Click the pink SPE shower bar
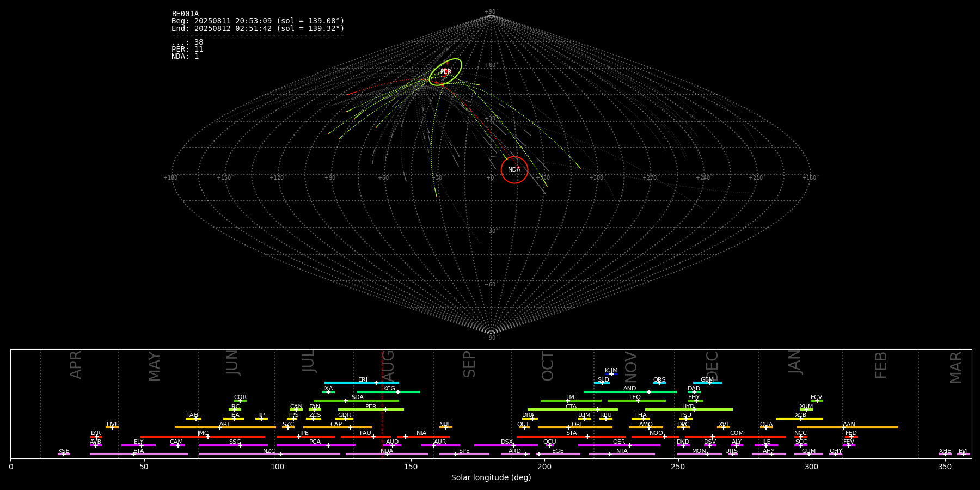 (464, 454)
